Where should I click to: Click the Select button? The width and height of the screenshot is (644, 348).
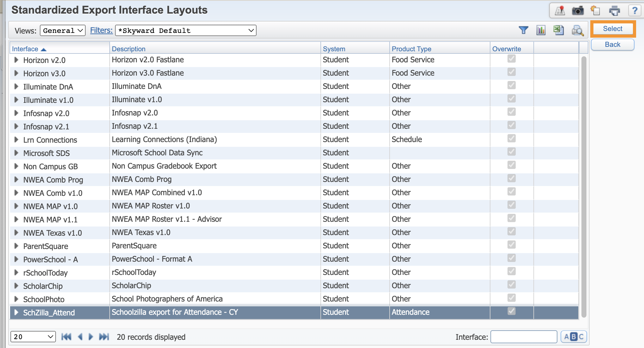click(612, 29)
